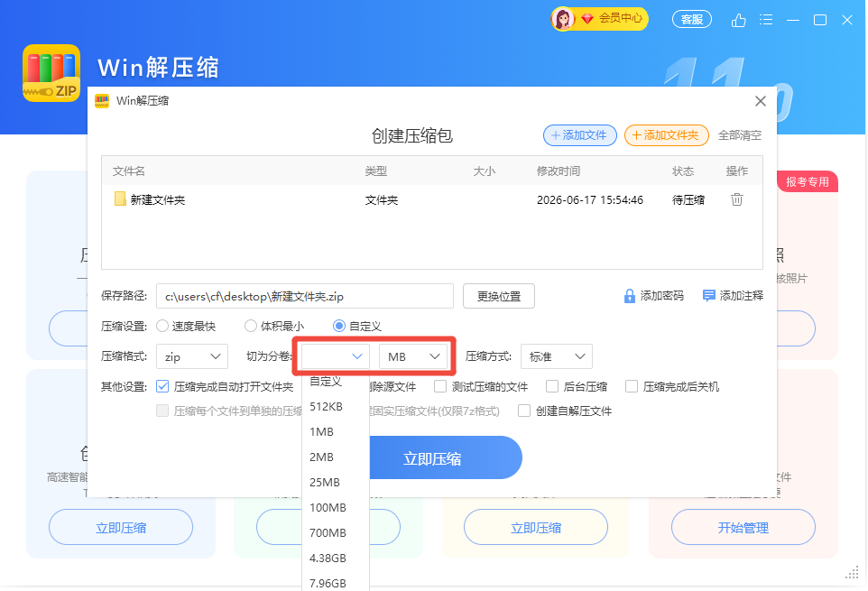The width and height of the screenshot is (868, 591).
Task: Click the 2026-06-17 15:54:46 timestamp cell
Action: tap(589, 199)
